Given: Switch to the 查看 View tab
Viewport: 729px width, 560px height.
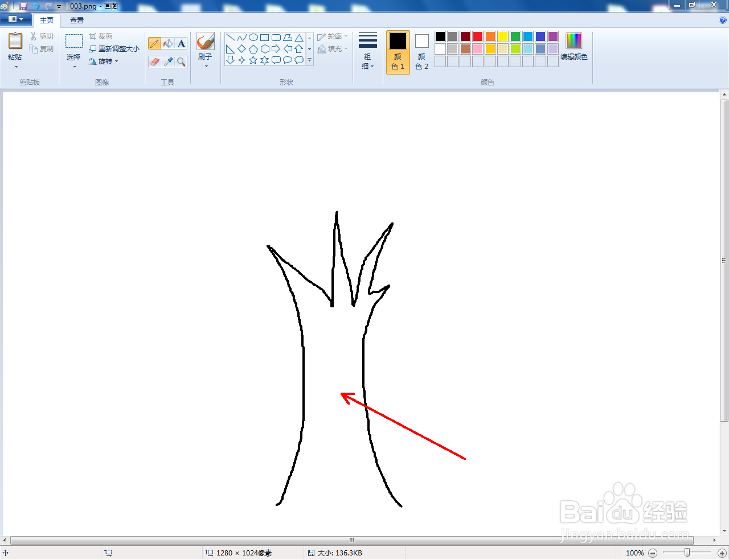Looking at the screenshot, I should [x=77, y=20].
